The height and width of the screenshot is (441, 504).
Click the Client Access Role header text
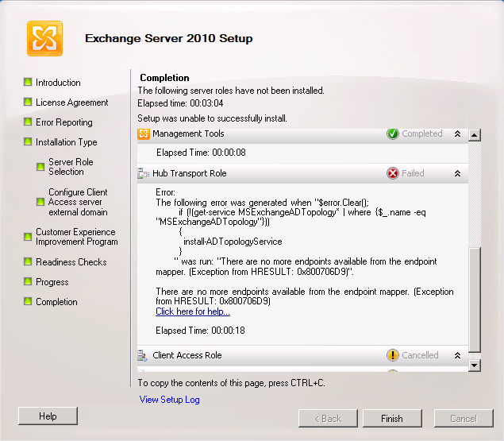[187, 355]
